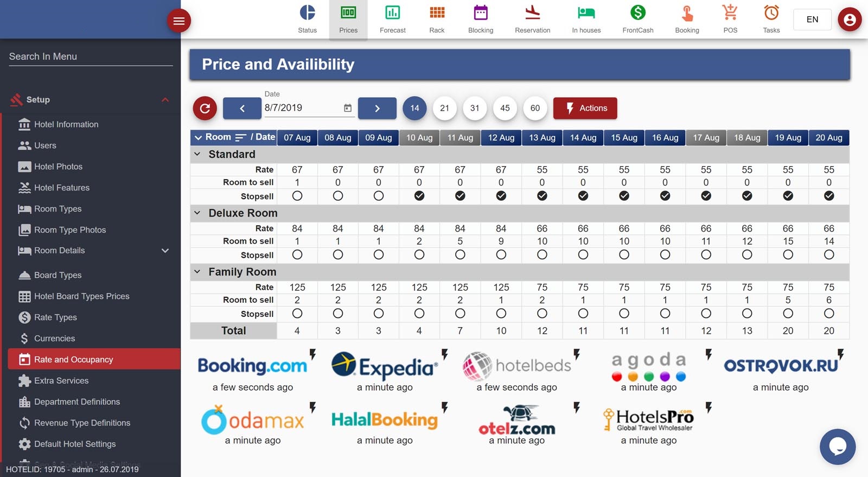868x477 pixels.
Task: Open the Actions button
Action: [x=585, y=108]
